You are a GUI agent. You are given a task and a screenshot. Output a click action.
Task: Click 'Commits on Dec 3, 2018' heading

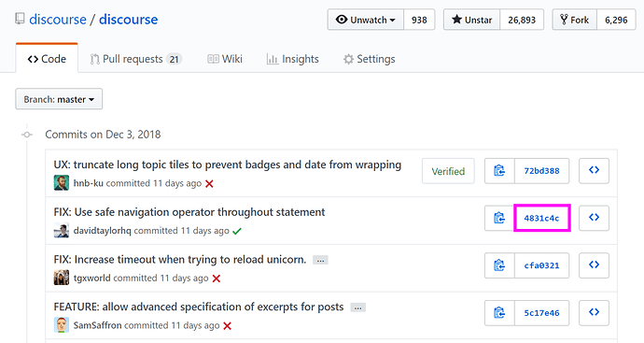[x=103, y=135]
